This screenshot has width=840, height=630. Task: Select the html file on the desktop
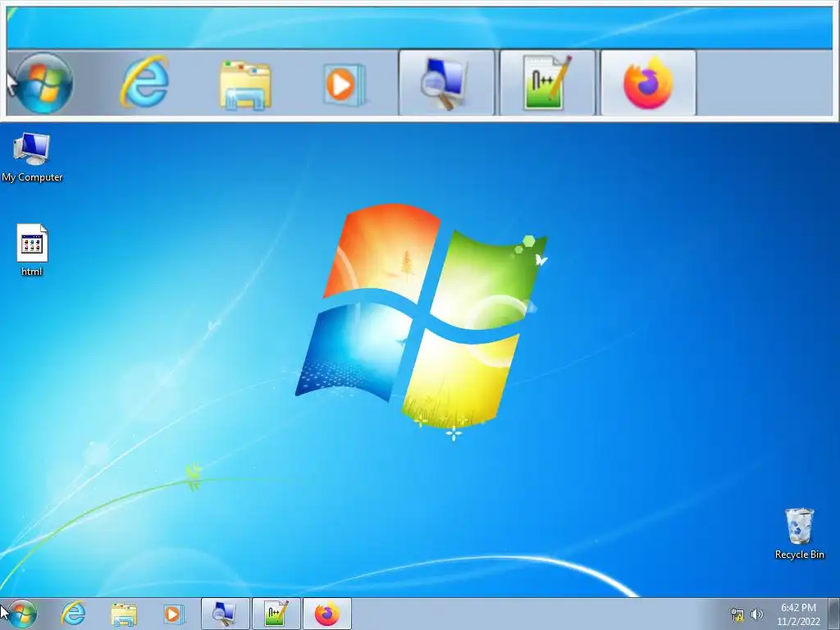point(32,249)
